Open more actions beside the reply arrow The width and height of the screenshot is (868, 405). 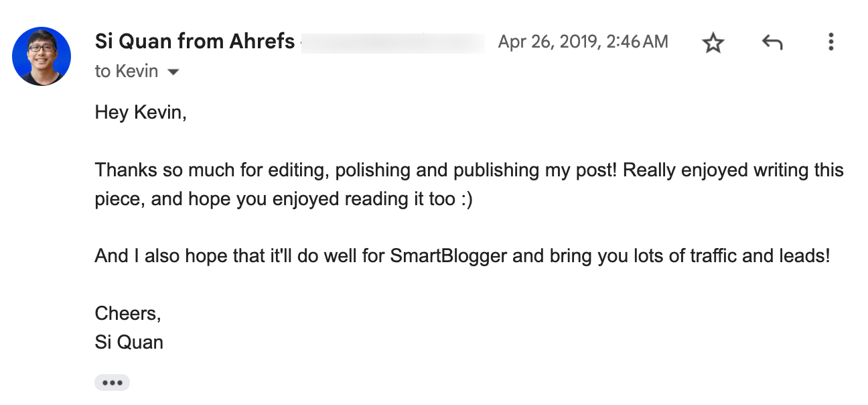pyautogui.click(x=830, y=42)
